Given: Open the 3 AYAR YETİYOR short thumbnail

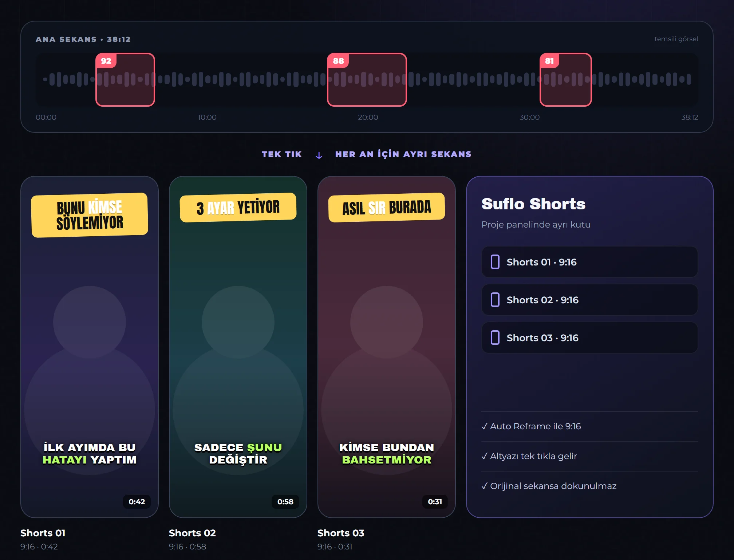Looking at the screenshot, I should (238, 347).
